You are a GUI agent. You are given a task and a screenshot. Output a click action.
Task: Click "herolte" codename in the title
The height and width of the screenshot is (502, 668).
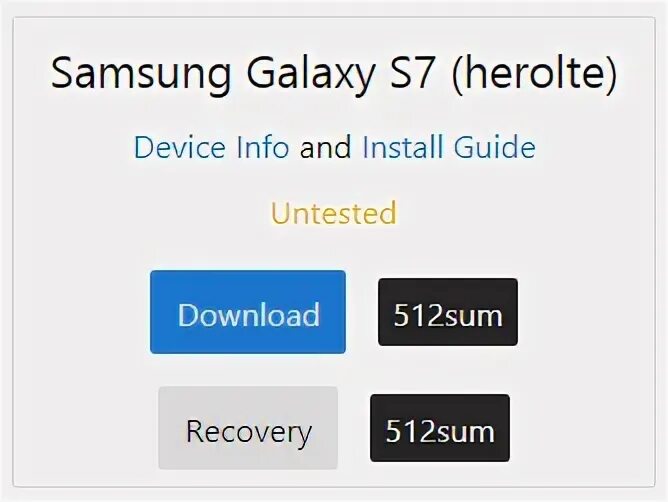534,73
